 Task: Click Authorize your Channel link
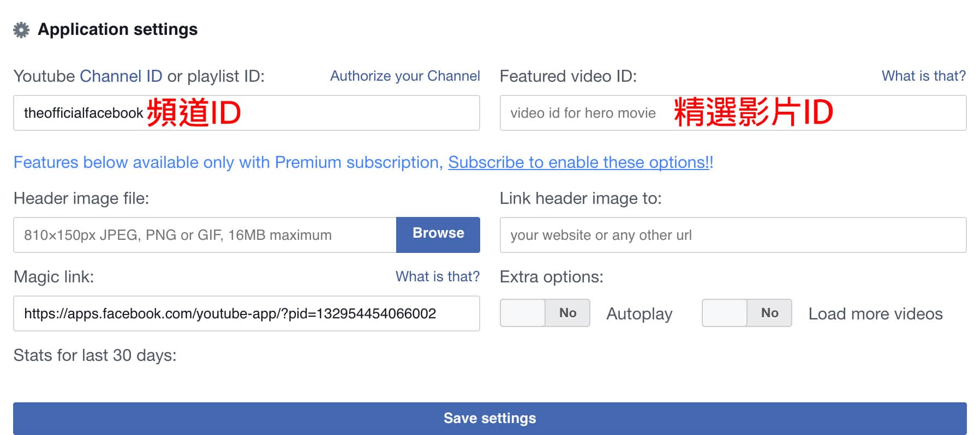tap(405, 76)
